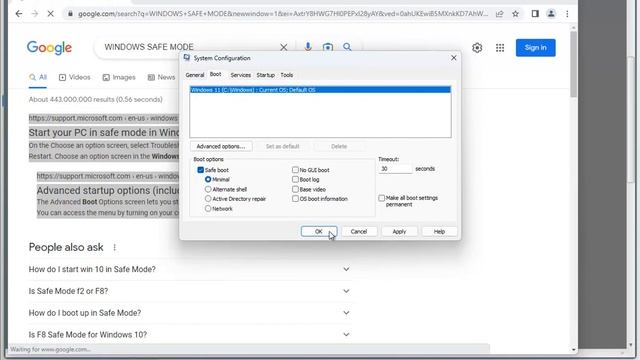Screen dimensions: 640x360
Task: Open Google News results tab
Action: (x=161, y=77)
